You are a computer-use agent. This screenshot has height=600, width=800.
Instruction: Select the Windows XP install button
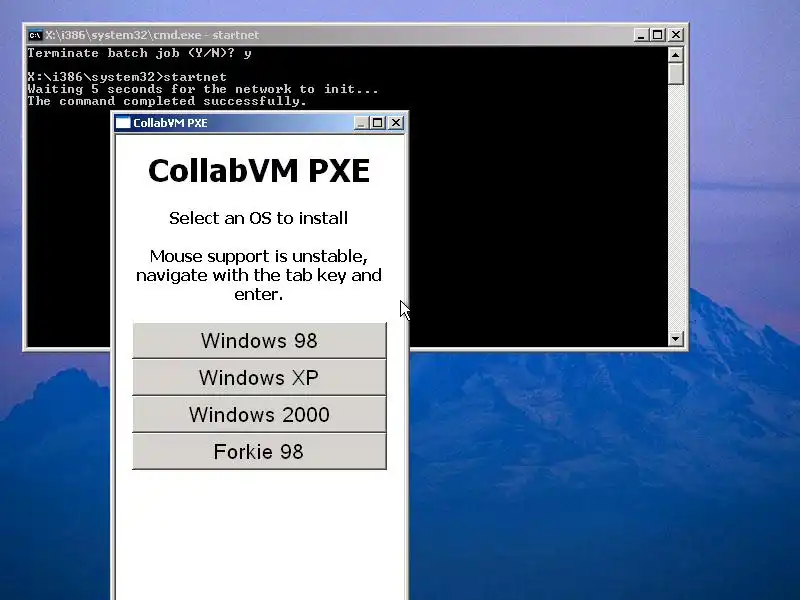point(259,378)
